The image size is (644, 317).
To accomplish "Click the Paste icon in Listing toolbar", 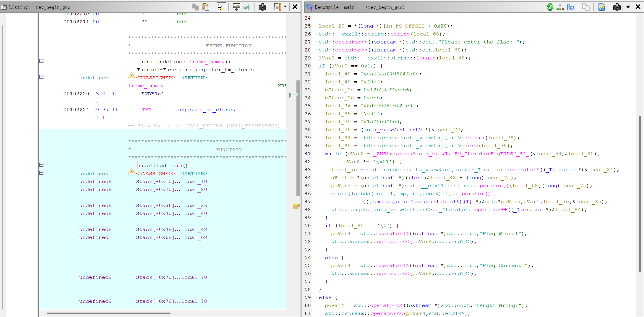I will (205, 7).
